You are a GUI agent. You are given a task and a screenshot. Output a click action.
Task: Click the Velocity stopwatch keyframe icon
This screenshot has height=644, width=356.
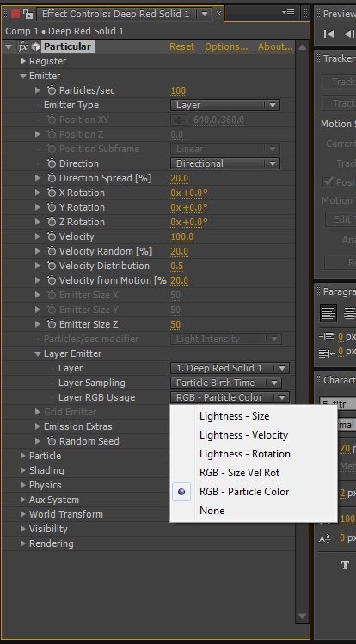tap(52, 236)
